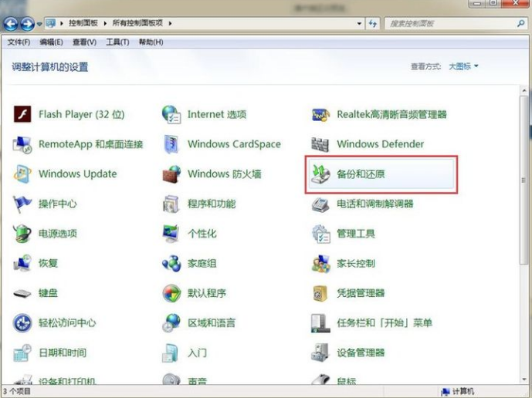Open the Windows CardSpace icon

(x=171, y=144)
